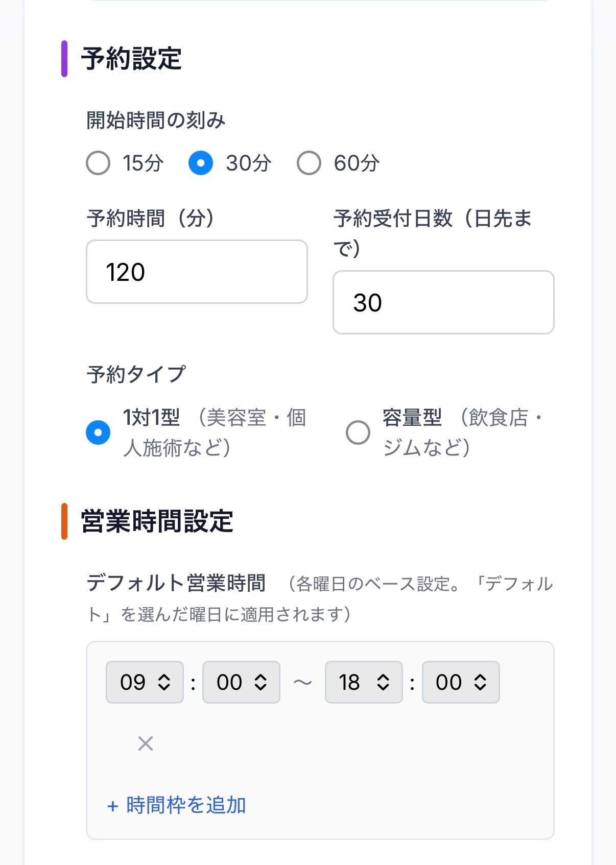Click the 容量型 label text

(x=412, y=418)
